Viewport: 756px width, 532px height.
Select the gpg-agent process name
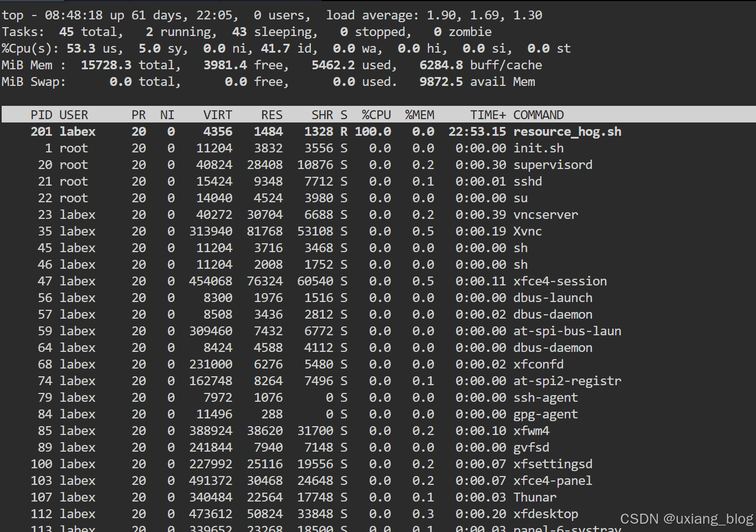[x=546, y=415]
